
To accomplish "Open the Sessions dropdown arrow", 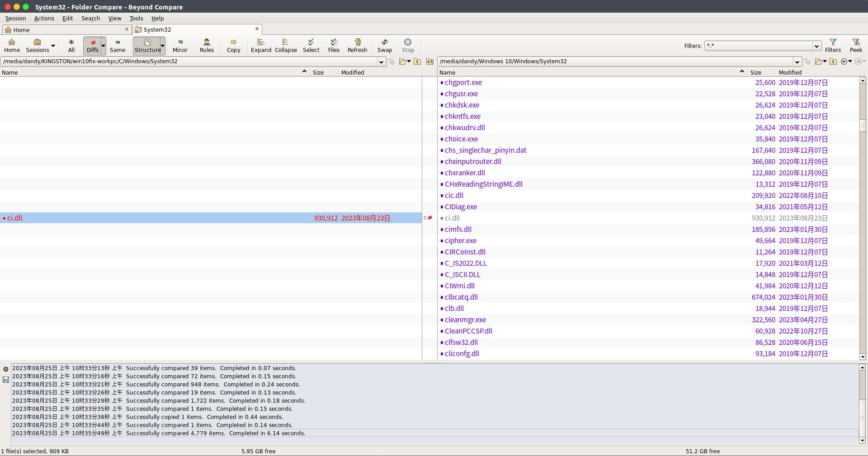I will (53, 46).
